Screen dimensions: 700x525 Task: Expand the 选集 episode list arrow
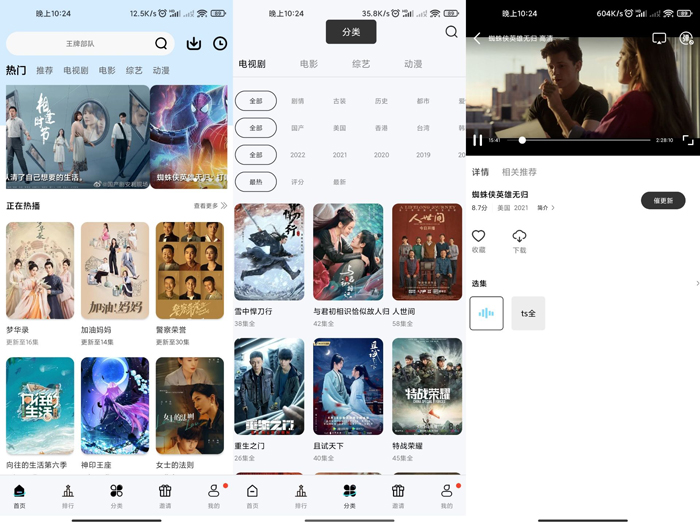pyautogui.click(x=696, y=284)
